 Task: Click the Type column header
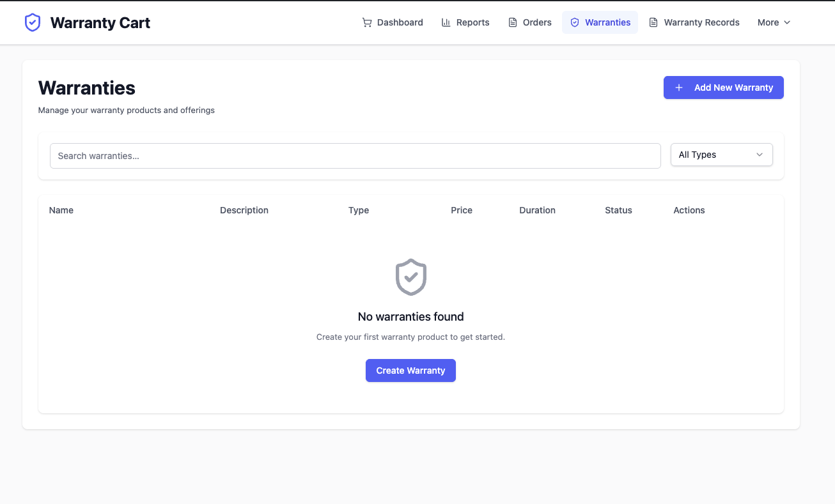tap(359, 210)
